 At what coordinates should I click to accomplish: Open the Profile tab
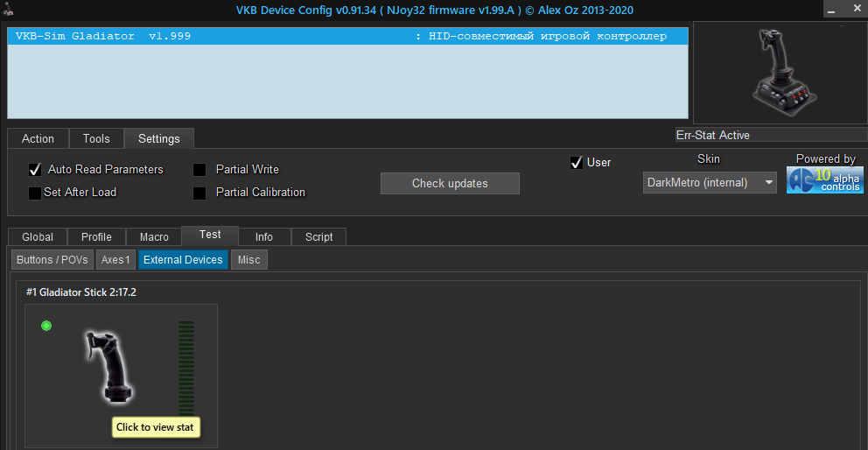click(x=96, y=236)
